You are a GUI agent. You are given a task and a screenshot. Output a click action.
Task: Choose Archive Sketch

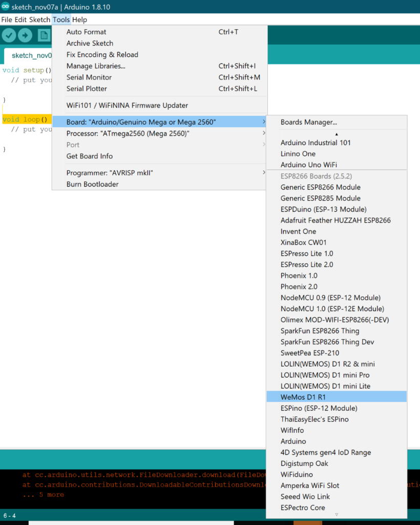(160, 43)
